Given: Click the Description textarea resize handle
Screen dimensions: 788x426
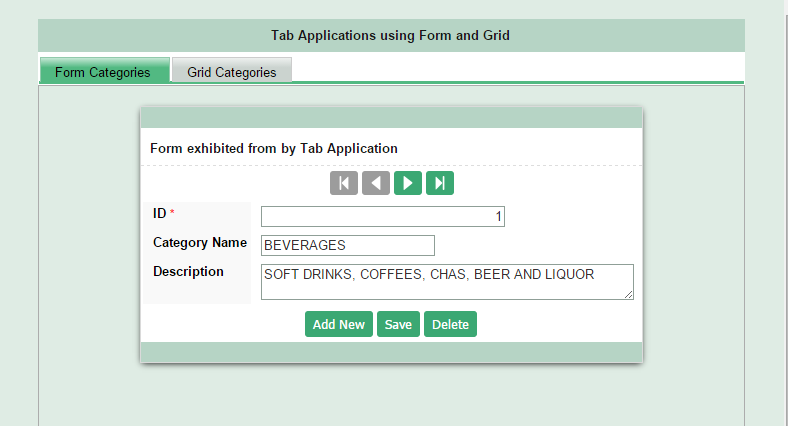Looking at the screenshot, I should [x=629, y=295].
